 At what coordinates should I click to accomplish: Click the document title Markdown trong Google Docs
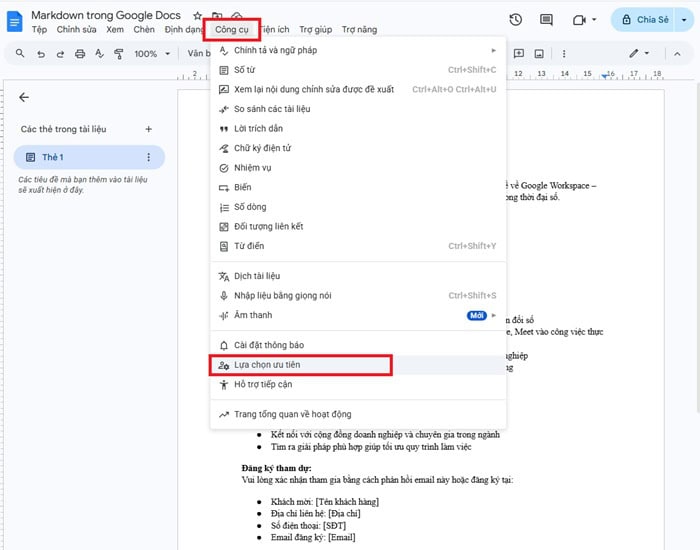(x=106, y=15)
